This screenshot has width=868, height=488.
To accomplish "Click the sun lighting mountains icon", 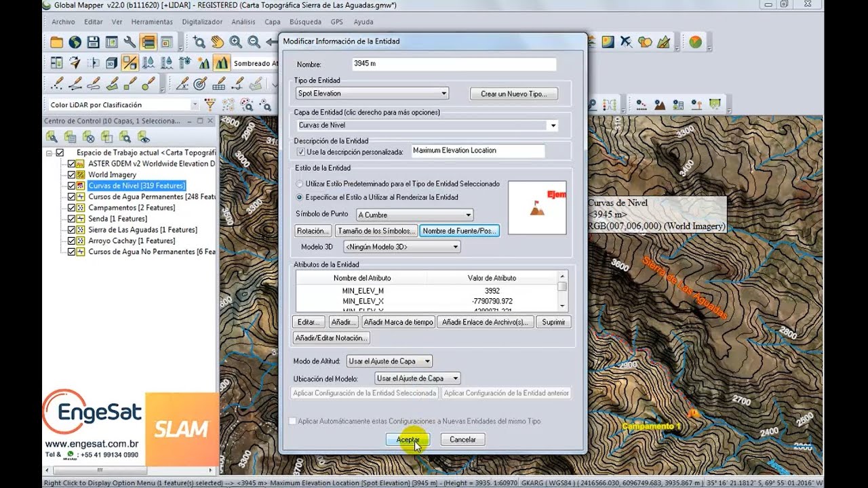I will pos(203,63).
